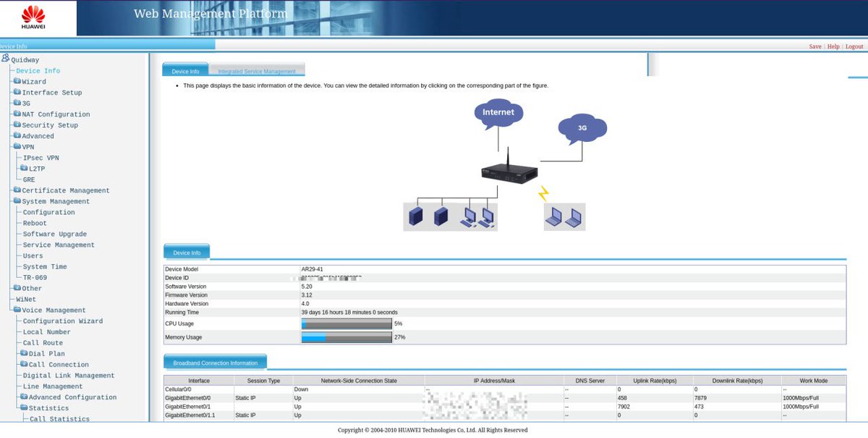Image resolution: width=868 pixels, height=438 pixels.
Task: Click the Huawei logo
Action: 33,18
